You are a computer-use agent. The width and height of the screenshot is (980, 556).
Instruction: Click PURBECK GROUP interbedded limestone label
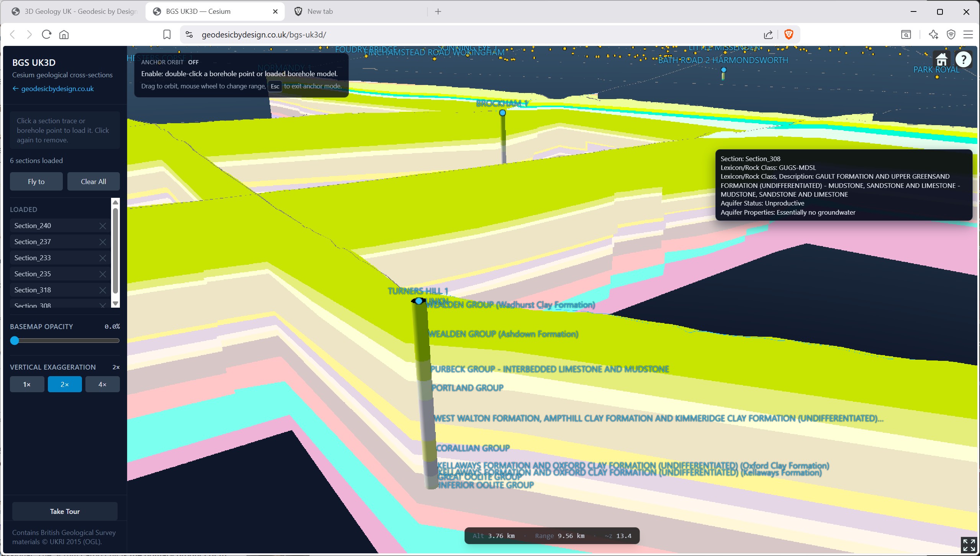coord(550,369)
